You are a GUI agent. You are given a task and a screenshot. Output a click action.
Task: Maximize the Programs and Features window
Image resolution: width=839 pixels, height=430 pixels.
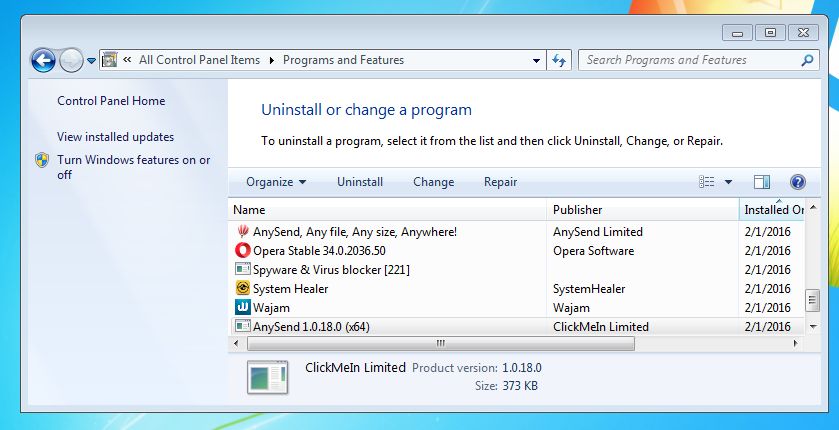pos(770,33)
